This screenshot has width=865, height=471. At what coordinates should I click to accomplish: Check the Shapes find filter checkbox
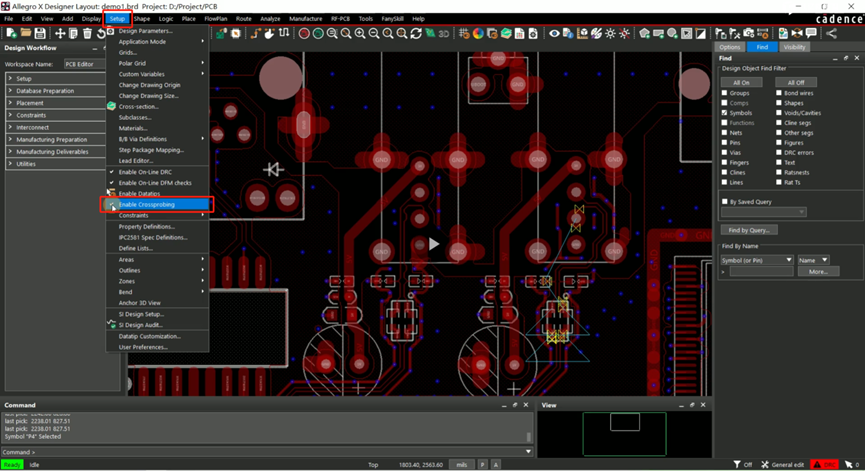tap(779, 103)
